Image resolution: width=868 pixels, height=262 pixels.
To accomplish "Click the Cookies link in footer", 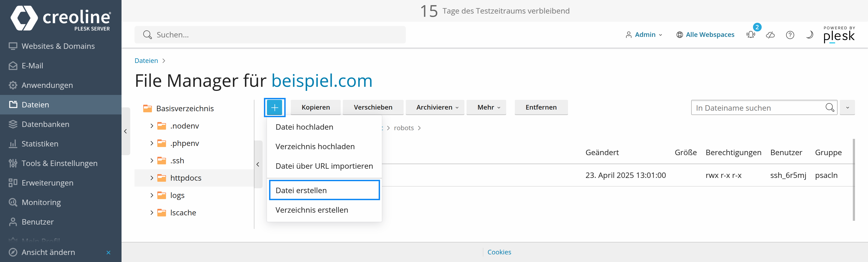I will tap(499, 252).
